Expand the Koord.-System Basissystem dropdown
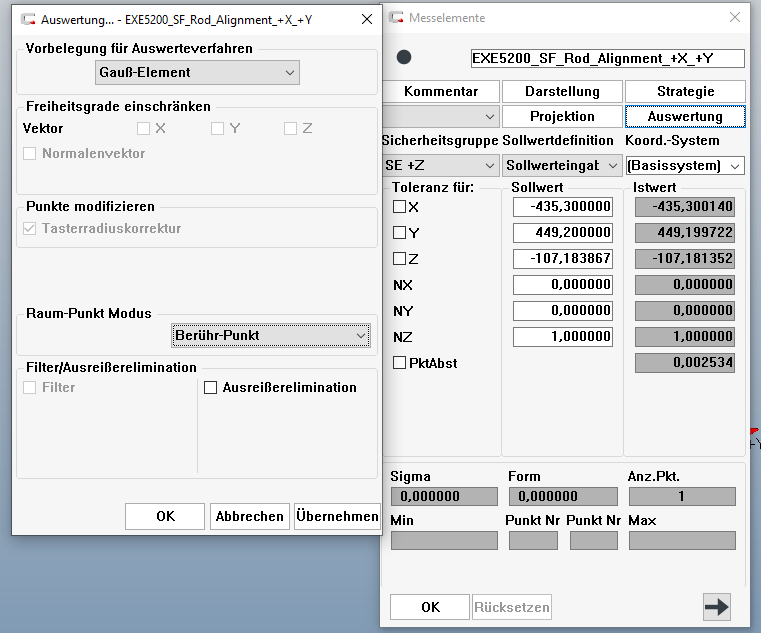 (685, 165)
